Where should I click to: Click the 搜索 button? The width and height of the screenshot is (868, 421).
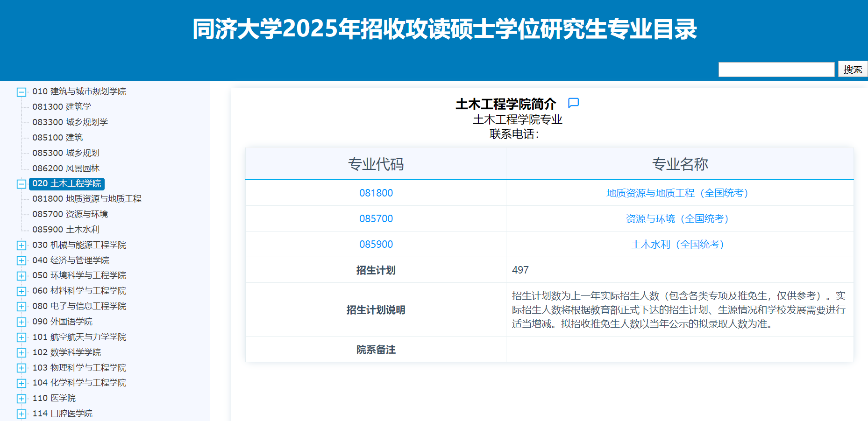853,70
